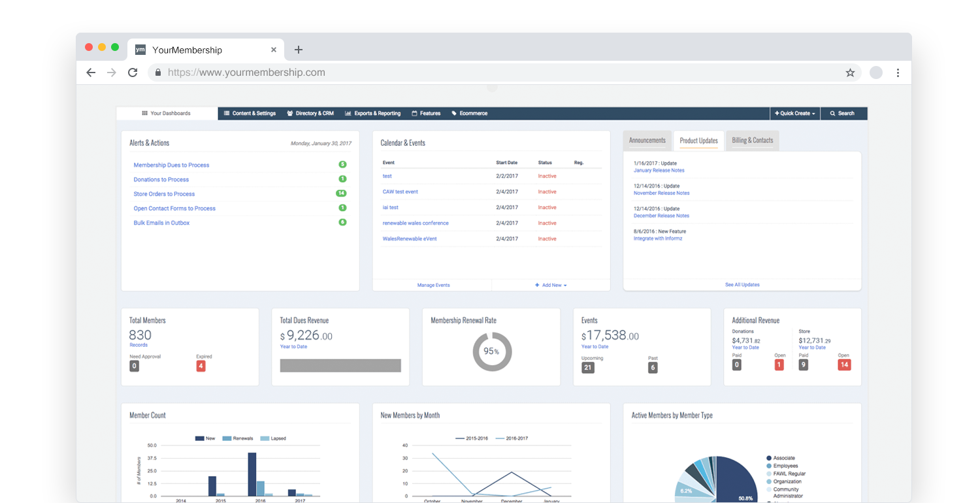Image resolution: width=980 pixels, height=503 pixels.
Task: Click Manage Events link
Action: [433, 285]
